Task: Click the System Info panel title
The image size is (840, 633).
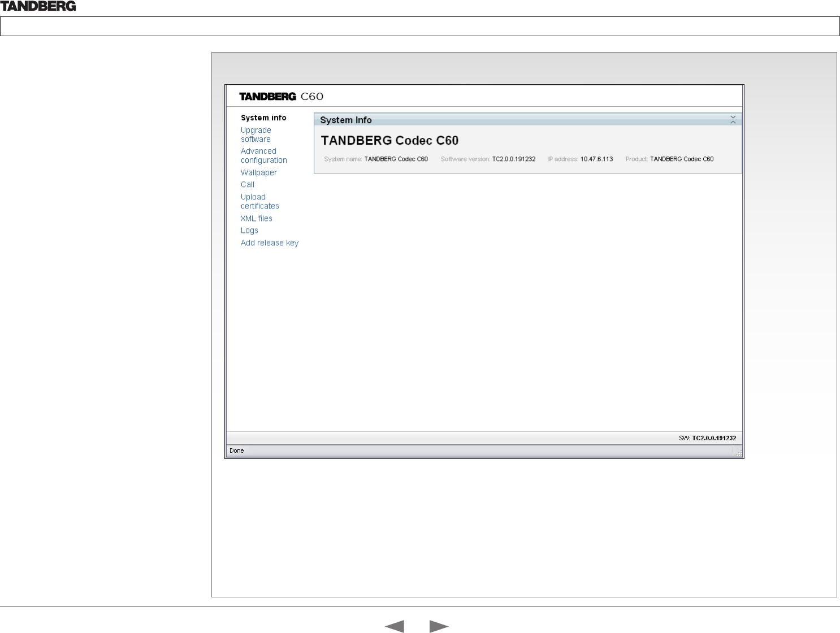Action: (x=346, y=120)
